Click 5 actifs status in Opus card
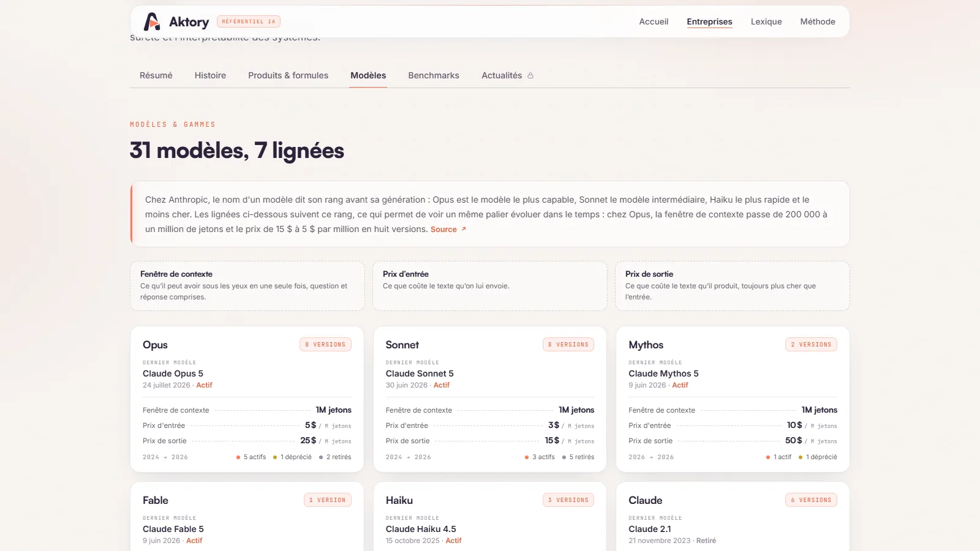980x551 pixels. pos(251,457)
